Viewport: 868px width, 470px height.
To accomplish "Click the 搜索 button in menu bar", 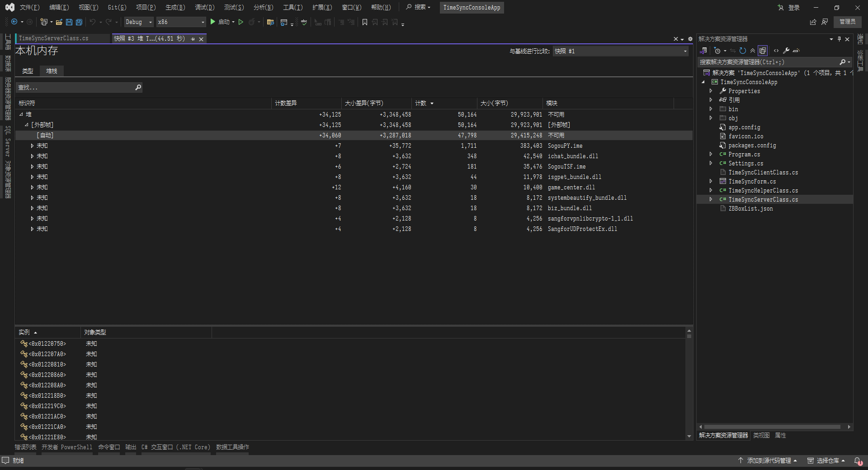I will [418, 7].
